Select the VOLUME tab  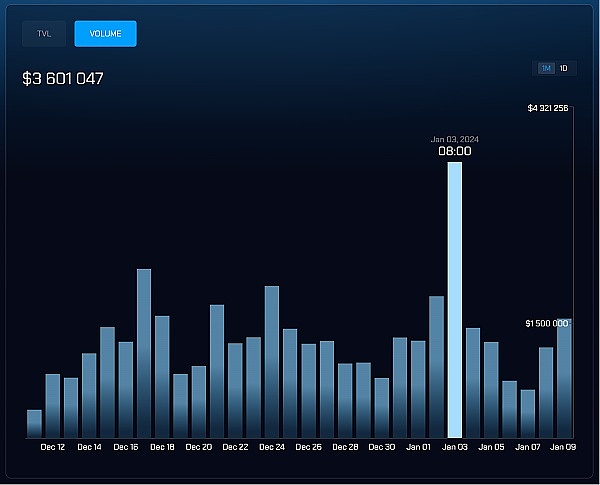click(105, 34)
